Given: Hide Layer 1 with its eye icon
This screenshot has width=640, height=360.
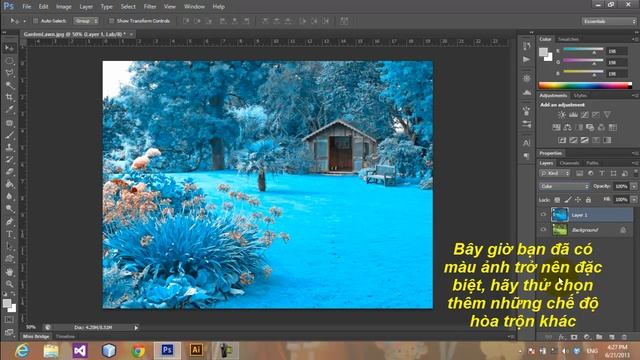Looking at the screenshot, I should tap(543, 215).
